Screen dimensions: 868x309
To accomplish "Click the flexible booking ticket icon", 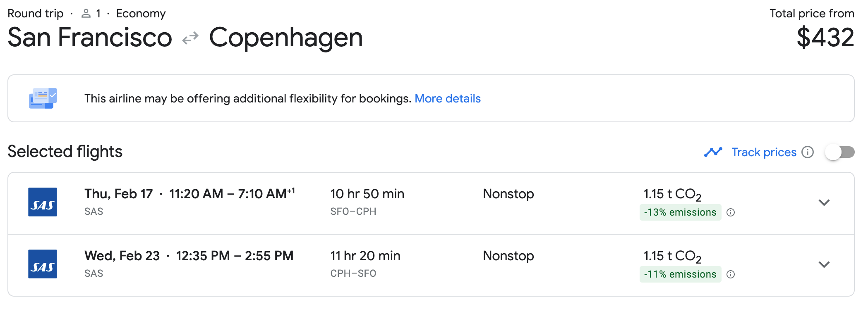I will click(43, 98).
